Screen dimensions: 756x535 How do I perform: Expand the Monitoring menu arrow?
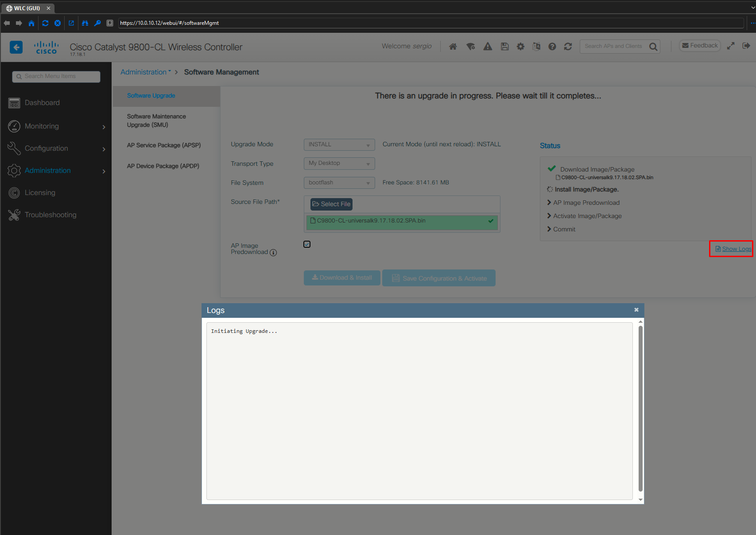(x=104, y=127)
